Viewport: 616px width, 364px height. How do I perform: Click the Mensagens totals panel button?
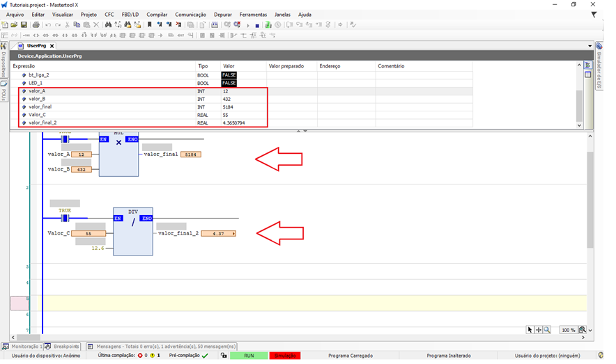coord(162,346)
